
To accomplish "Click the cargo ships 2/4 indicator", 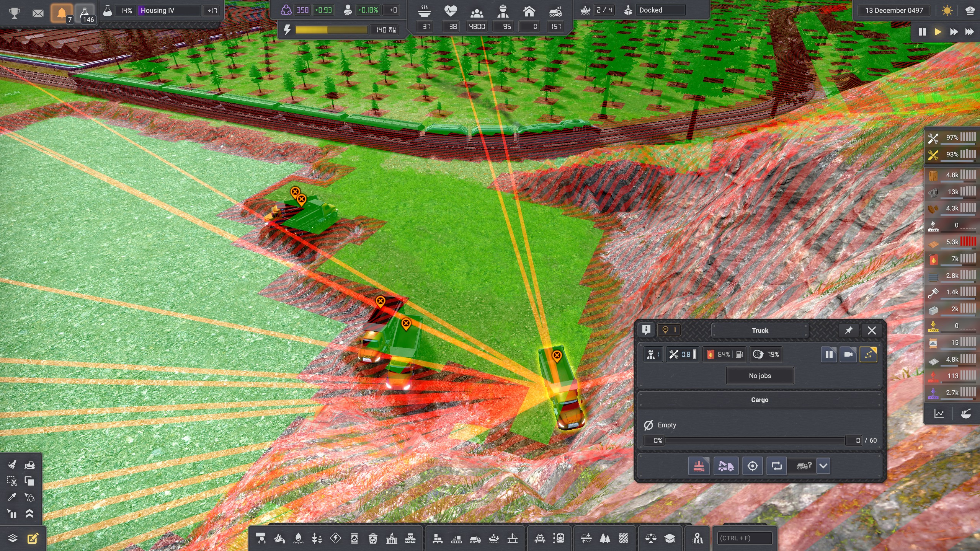I will click(597, 10).
